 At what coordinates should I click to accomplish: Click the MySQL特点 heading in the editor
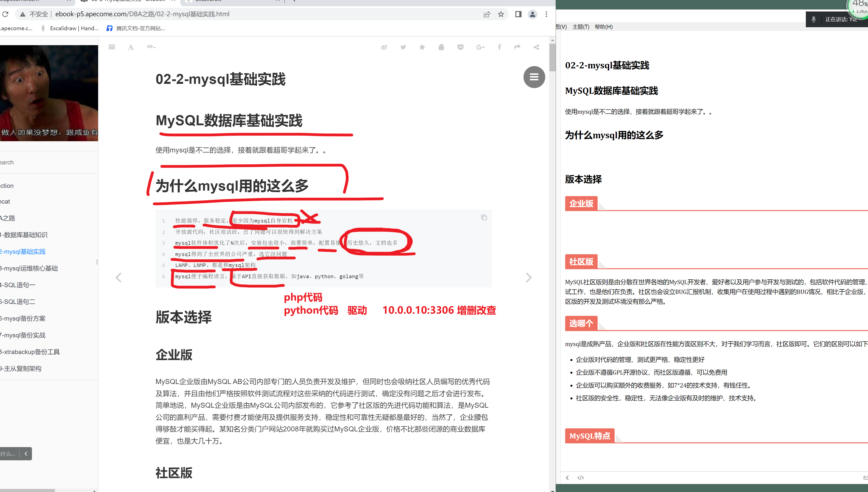[x=589, y=436]
